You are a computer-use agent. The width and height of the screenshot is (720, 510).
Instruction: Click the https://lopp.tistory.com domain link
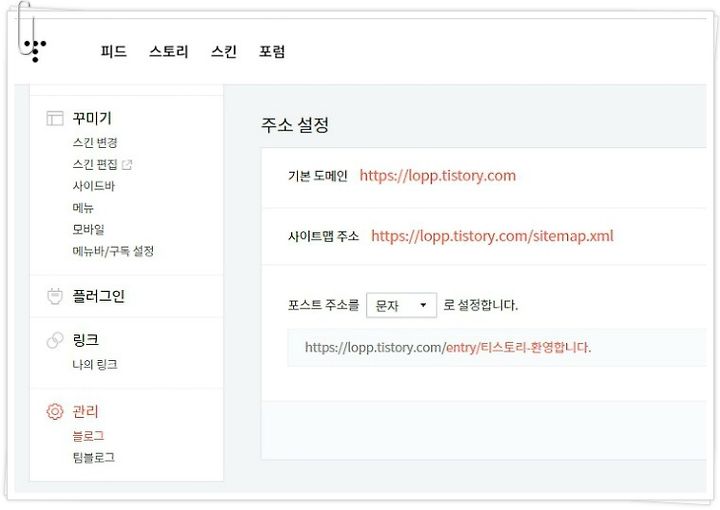pos(438,175)
